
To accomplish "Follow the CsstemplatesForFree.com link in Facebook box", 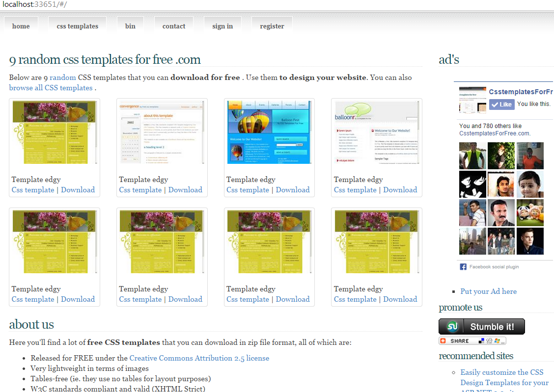I will (x=494, y=133).
